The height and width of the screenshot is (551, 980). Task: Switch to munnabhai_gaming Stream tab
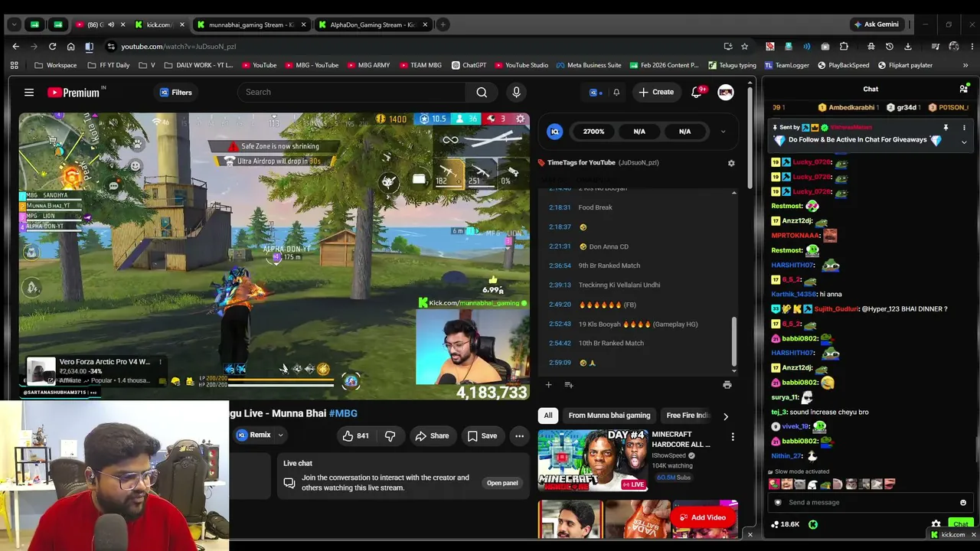tap(251, 24)
